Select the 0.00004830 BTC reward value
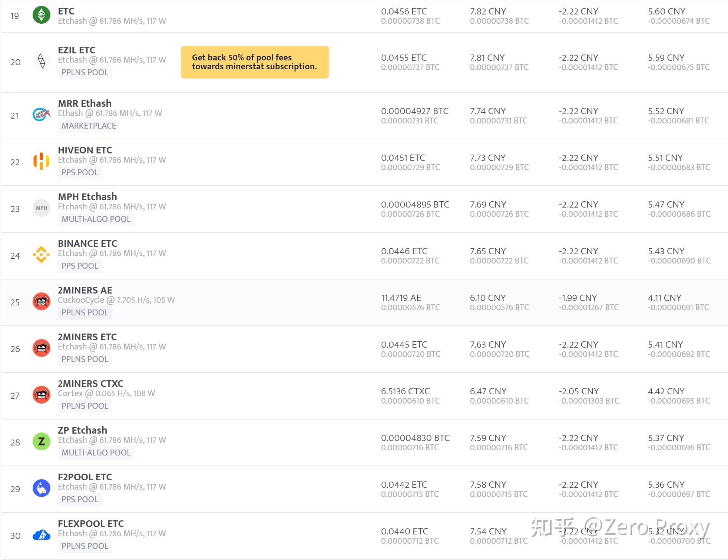 [416, 438]
